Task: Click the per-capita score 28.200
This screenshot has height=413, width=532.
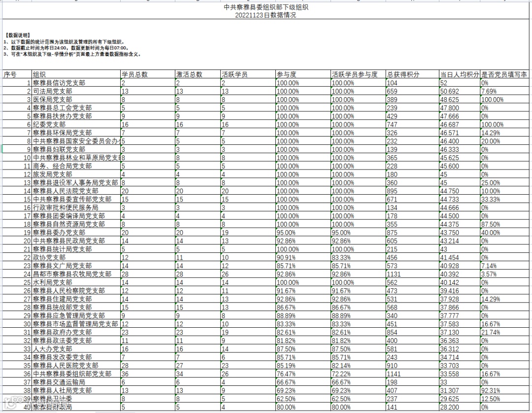Action: 460,407
